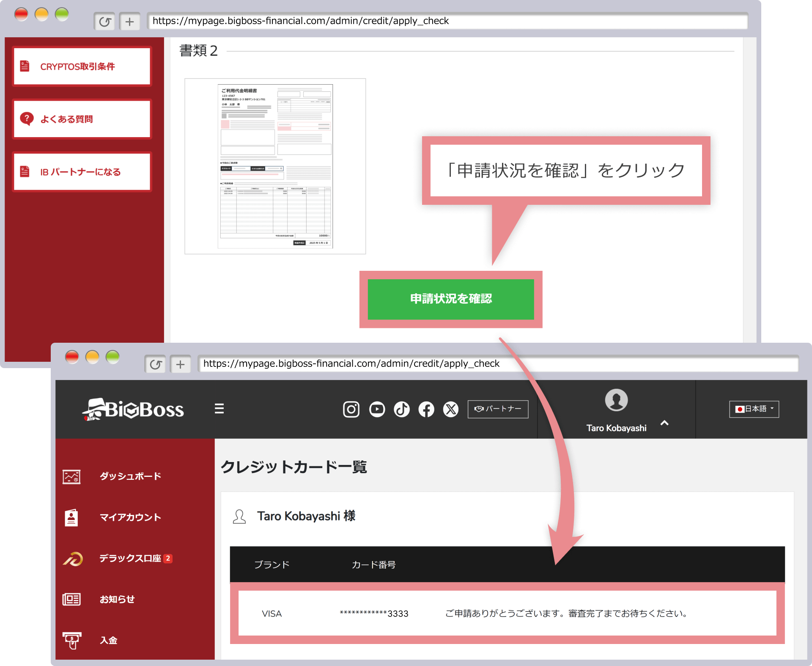Open the YouTube icon link
812x666 pixels.
(x=377, y=409)
